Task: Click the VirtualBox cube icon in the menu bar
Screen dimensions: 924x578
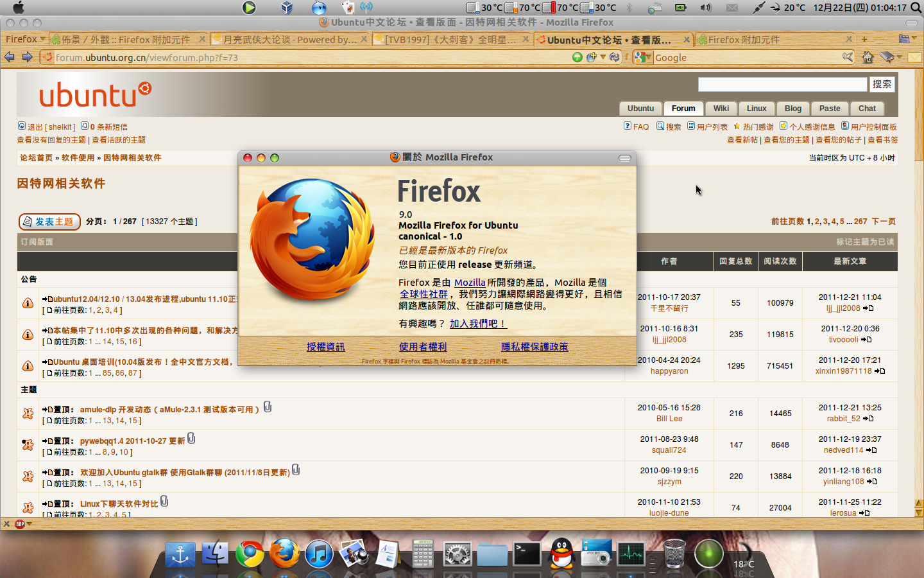Action: point(287,8)
